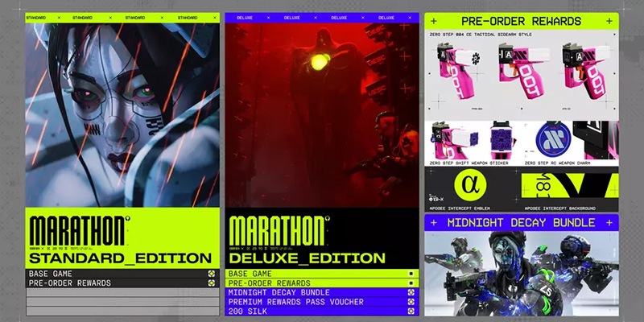Screen dimensions: 644x322
Task: Open the Midnight Decay Bundle character artwork
Action: coord(522,274)
